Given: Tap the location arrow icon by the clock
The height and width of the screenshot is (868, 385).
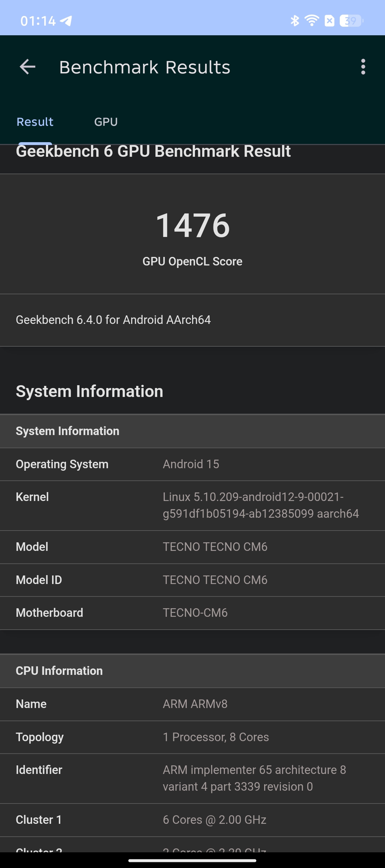Looking at the screenshot, I should (66, 21).
